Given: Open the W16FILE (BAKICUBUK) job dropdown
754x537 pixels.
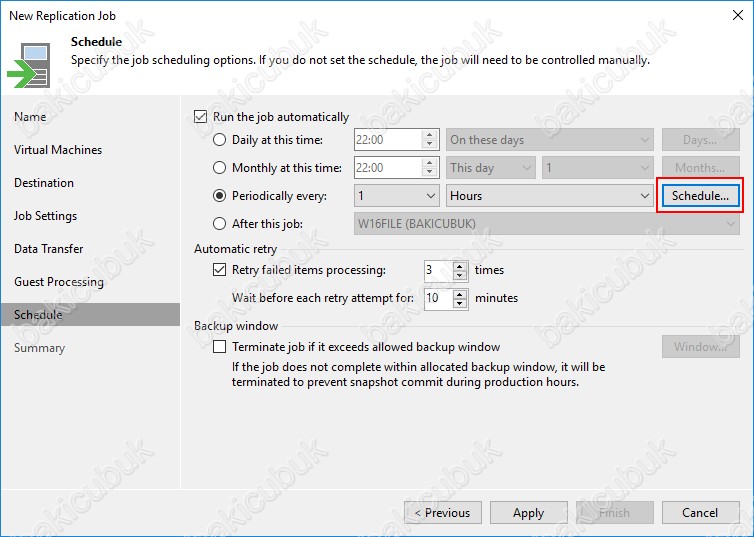Looking at the screenshot, I should (x=547, y=224).
